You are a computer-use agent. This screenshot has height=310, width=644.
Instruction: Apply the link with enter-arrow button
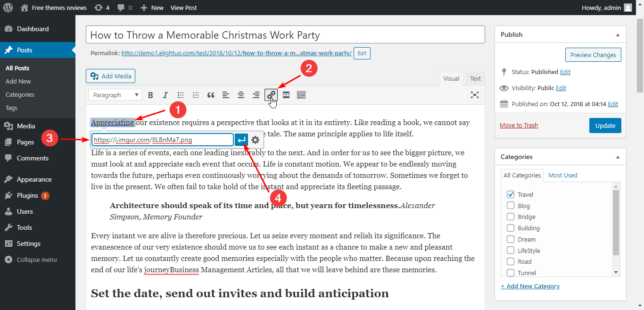click(x=241, y=140)
